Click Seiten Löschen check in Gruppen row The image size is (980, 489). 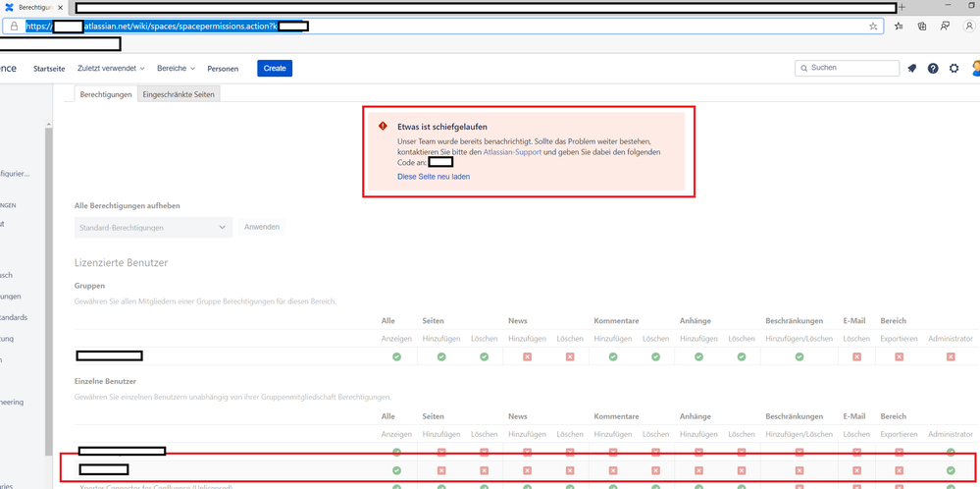pyautogui.click(x=484, y=356)
